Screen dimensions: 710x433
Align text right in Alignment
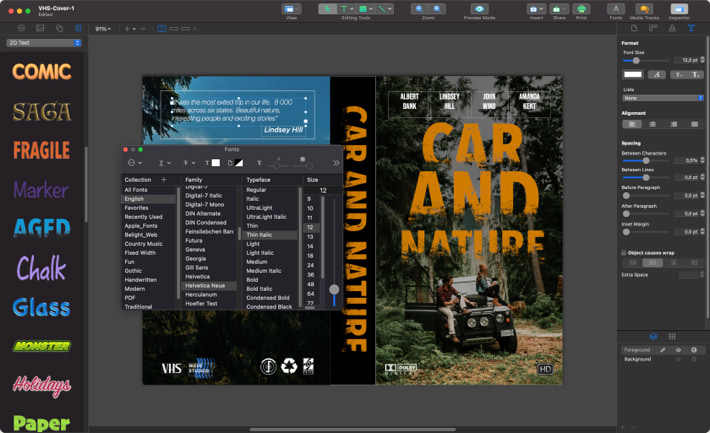coord(673,124)
